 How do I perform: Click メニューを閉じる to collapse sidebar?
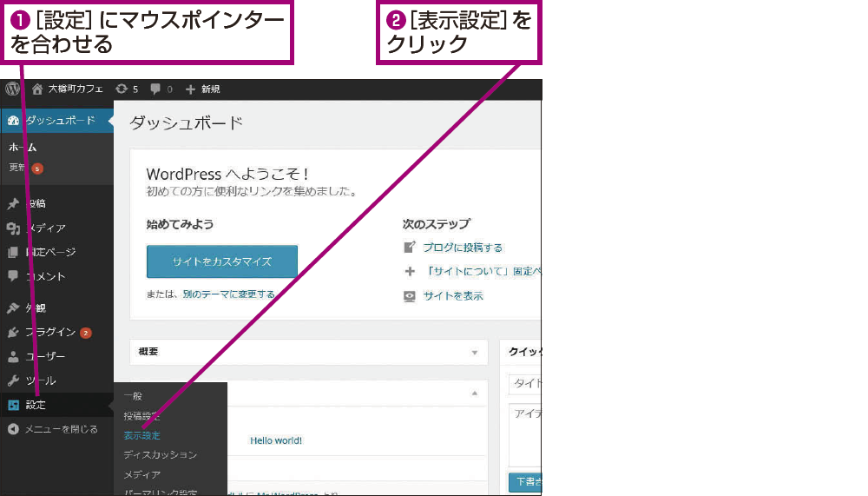[61, 429]
